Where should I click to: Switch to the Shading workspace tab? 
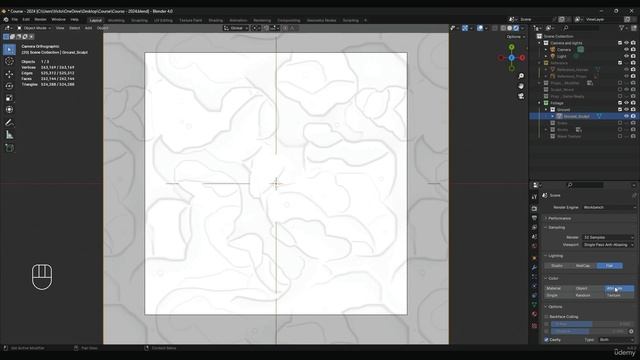pyautogui.click(x=216, y=20)
